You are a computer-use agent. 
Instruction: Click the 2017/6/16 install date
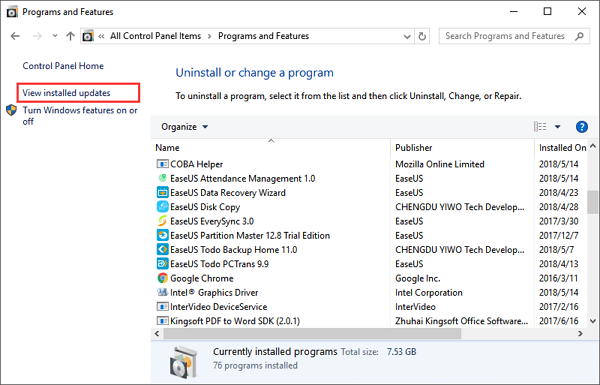coord(558,321)
